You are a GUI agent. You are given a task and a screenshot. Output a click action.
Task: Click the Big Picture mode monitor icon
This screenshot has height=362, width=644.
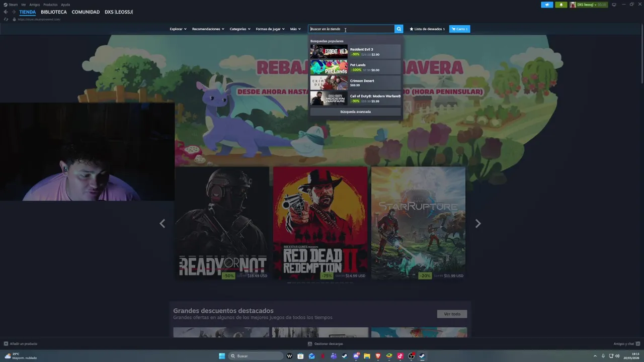click(614, 5)
